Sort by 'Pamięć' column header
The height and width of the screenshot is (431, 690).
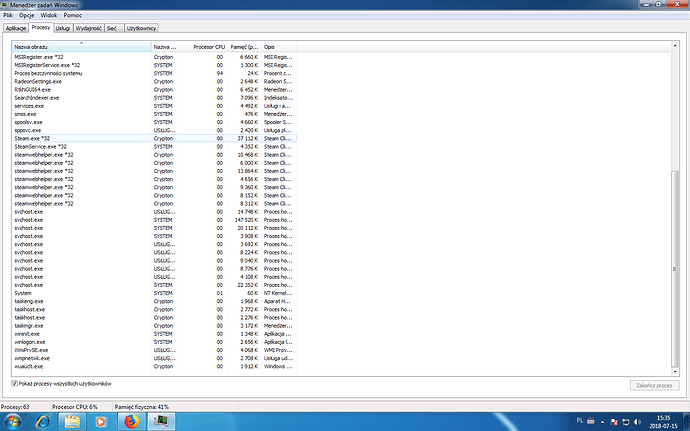click(241, 47)
